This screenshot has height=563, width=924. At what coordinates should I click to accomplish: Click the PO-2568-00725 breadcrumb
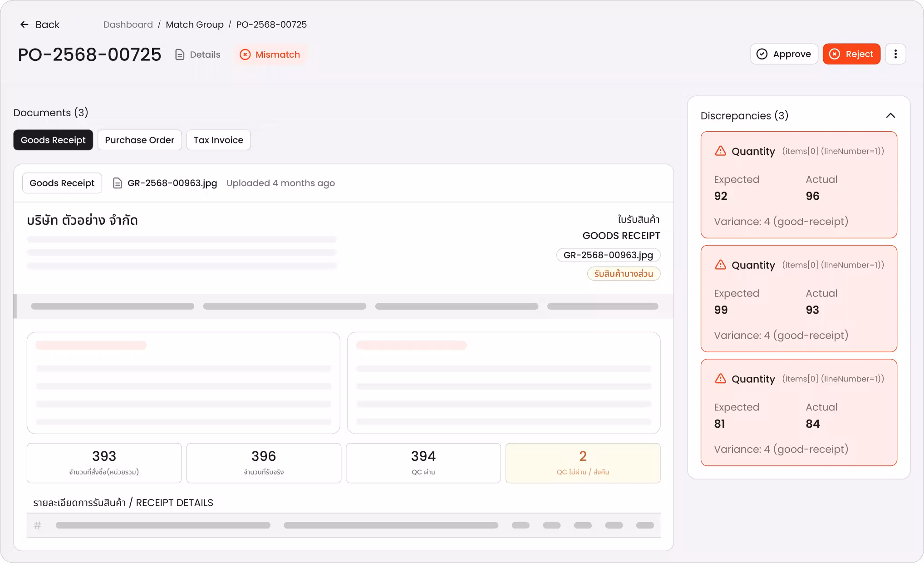click(271, 25)
